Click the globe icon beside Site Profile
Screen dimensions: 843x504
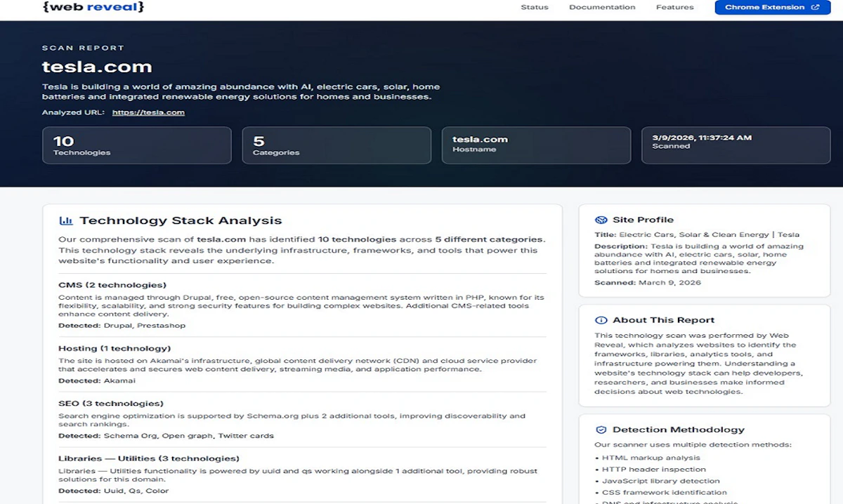[601, 220]
